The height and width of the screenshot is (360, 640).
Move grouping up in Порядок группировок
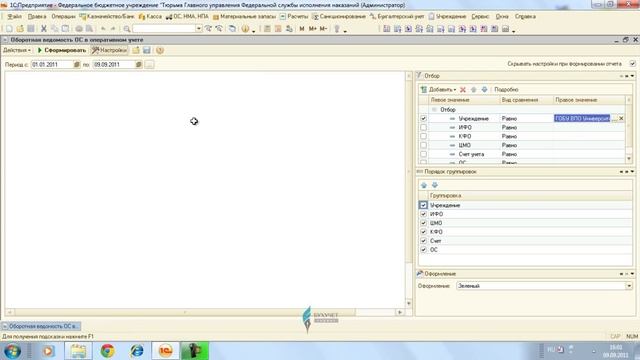424,185
